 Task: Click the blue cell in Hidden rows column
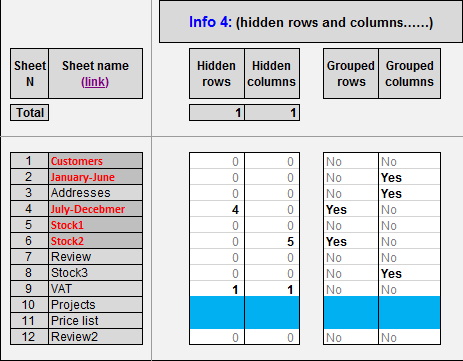(x=217, y=312)
